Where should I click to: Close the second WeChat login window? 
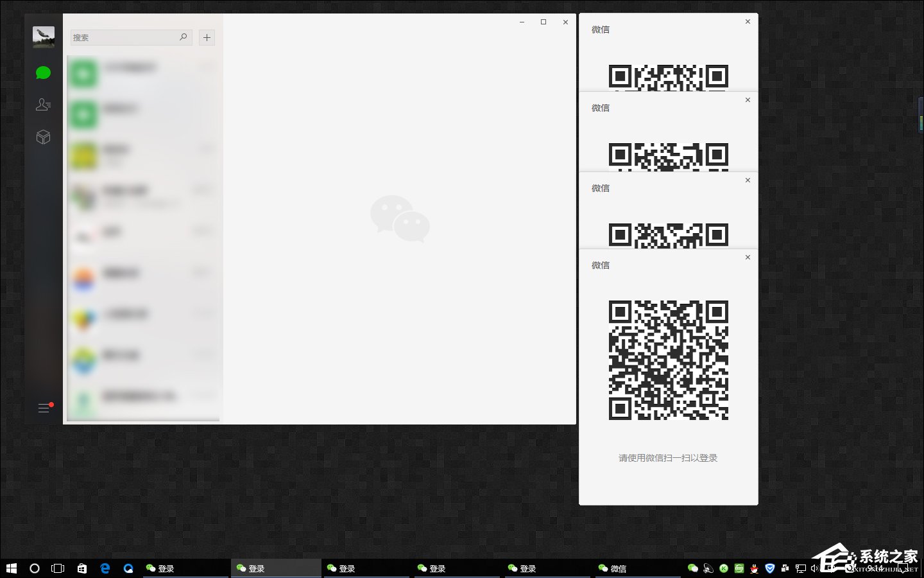748,100
